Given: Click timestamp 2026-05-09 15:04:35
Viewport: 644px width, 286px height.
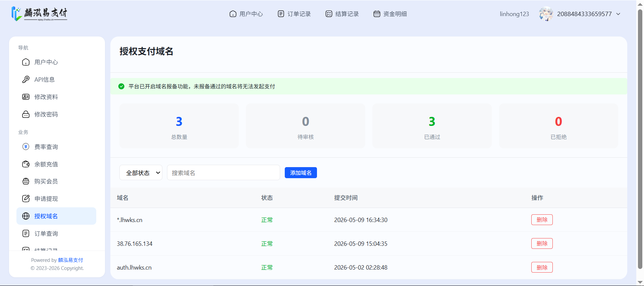Looking at the screenshot, I should tap(361, 244).
